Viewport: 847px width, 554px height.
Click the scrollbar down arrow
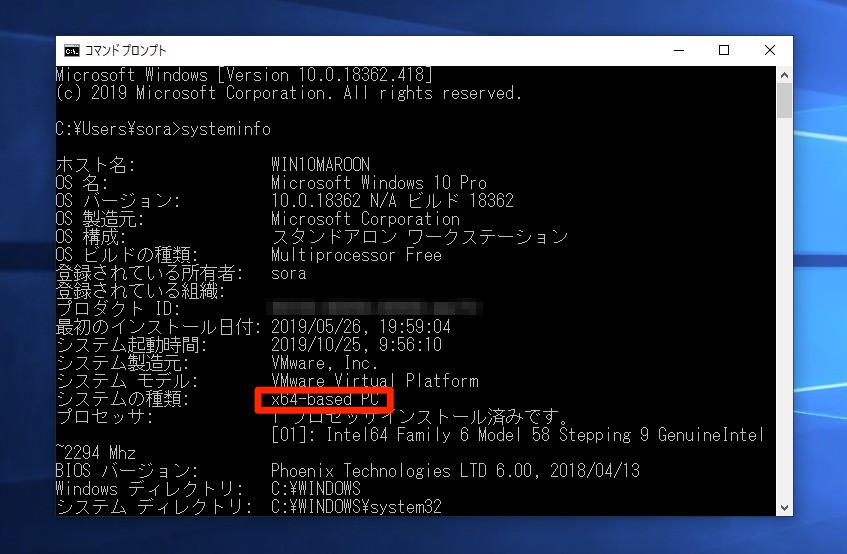[x=784, y=508]
